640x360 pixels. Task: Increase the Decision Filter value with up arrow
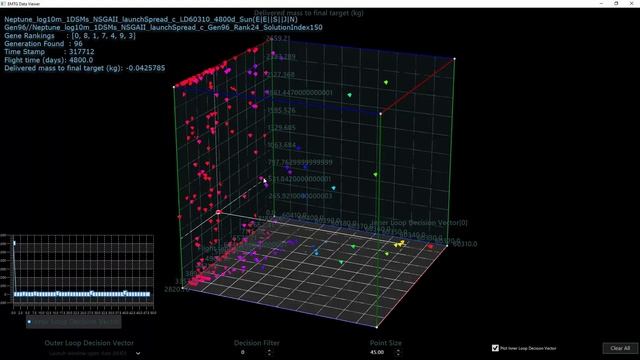pos(269,350)
